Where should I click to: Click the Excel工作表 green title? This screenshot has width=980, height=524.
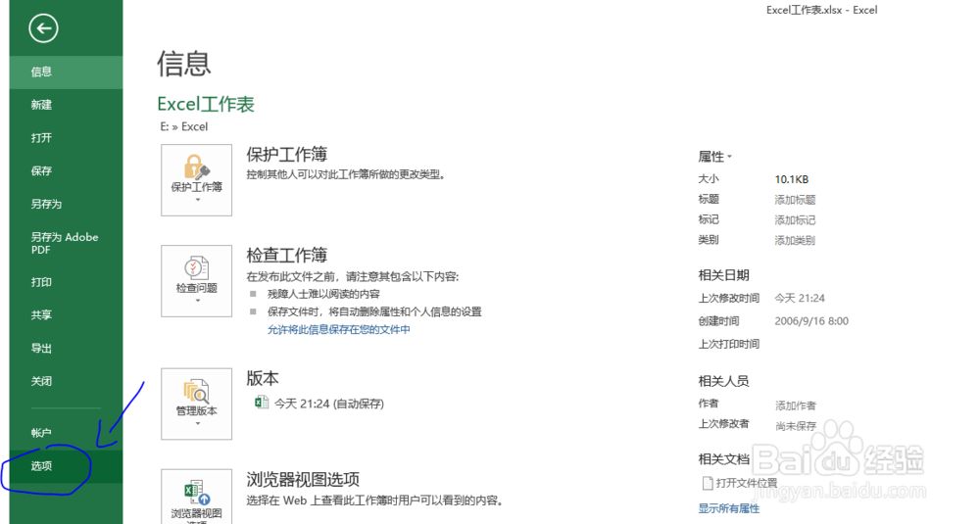(206, 104)
